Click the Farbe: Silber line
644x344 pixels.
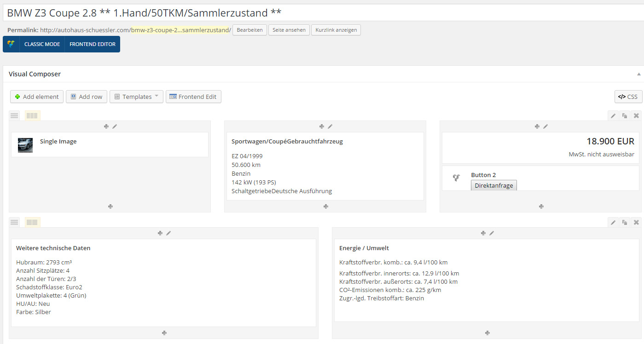pos(34,312)
